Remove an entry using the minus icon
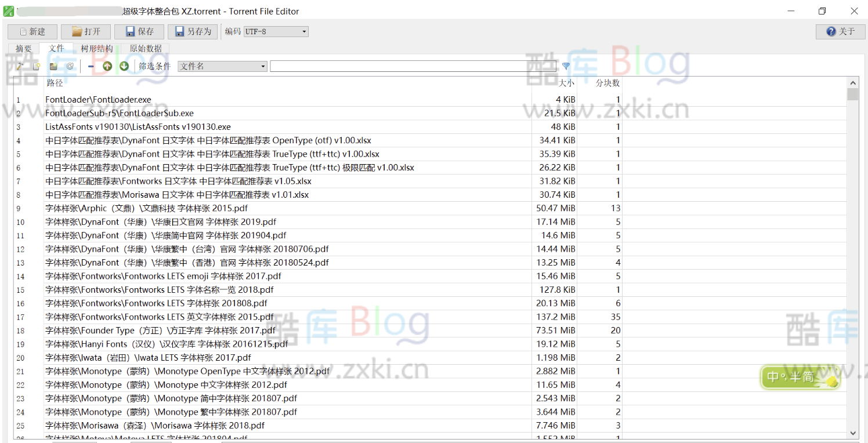Viewport: 868px width, 443px height. 91,66
